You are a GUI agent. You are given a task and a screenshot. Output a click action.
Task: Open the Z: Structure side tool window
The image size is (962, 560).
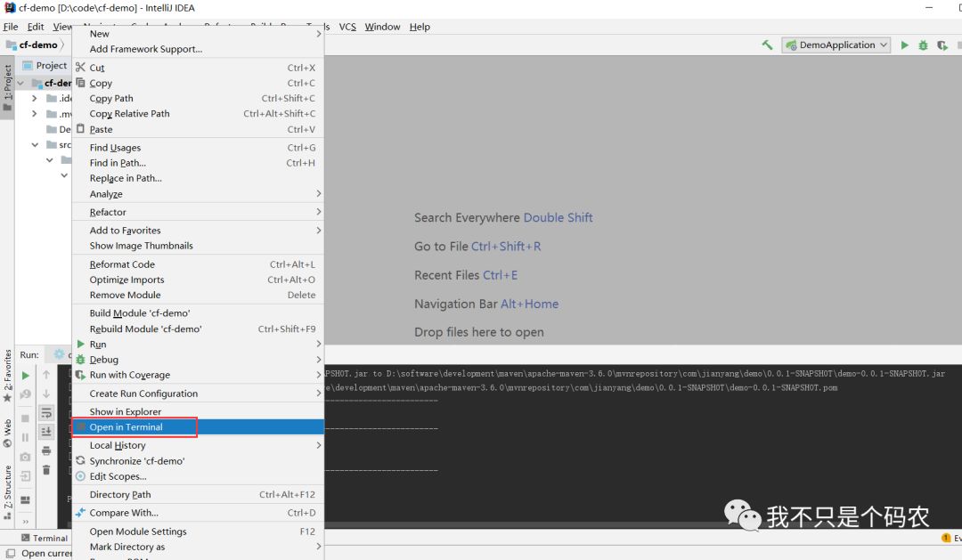[x=7, y=492]
